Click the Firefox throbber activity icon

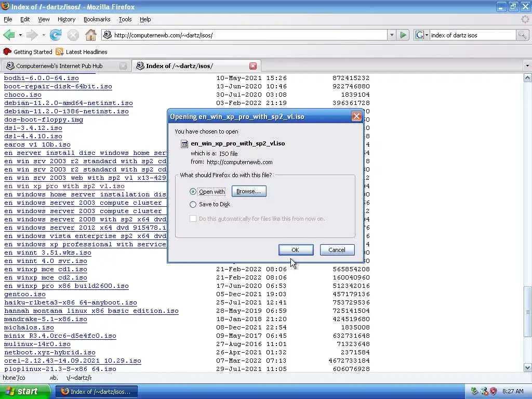pos(525,19)
